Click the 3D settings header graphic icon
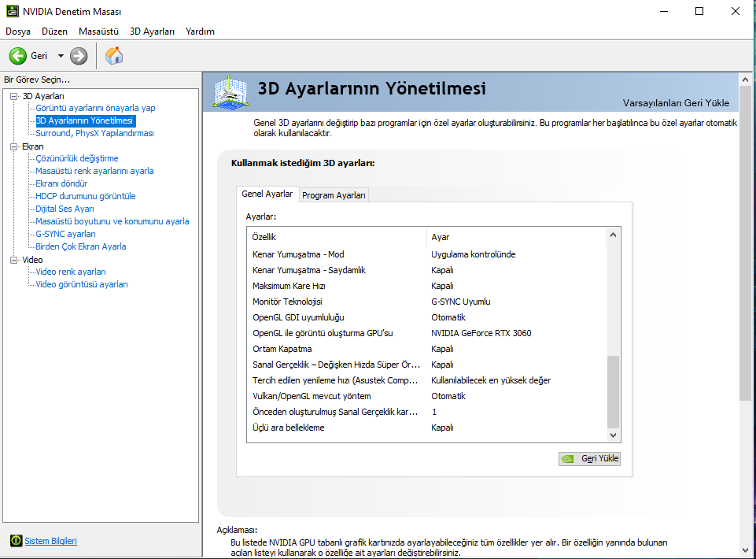Screen dimensions: 756x559 [x=231, y=92]
